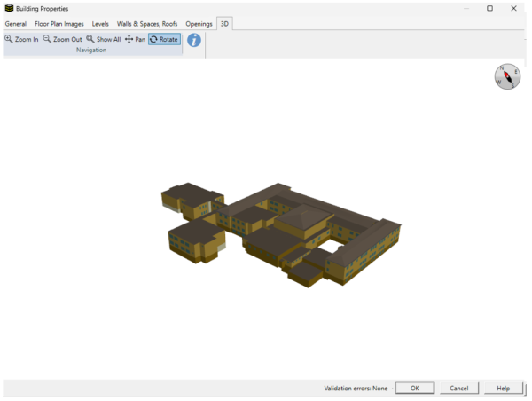This screenshot has height=401, width=532.
Task: Confirm with the OK button
Action: (x=415, y=388)
